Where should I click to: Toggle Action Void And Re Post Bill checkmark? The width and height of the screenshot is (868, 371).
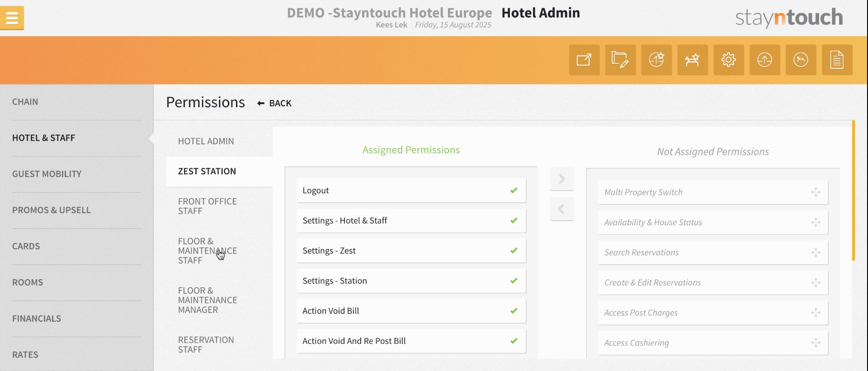(514, 341)
